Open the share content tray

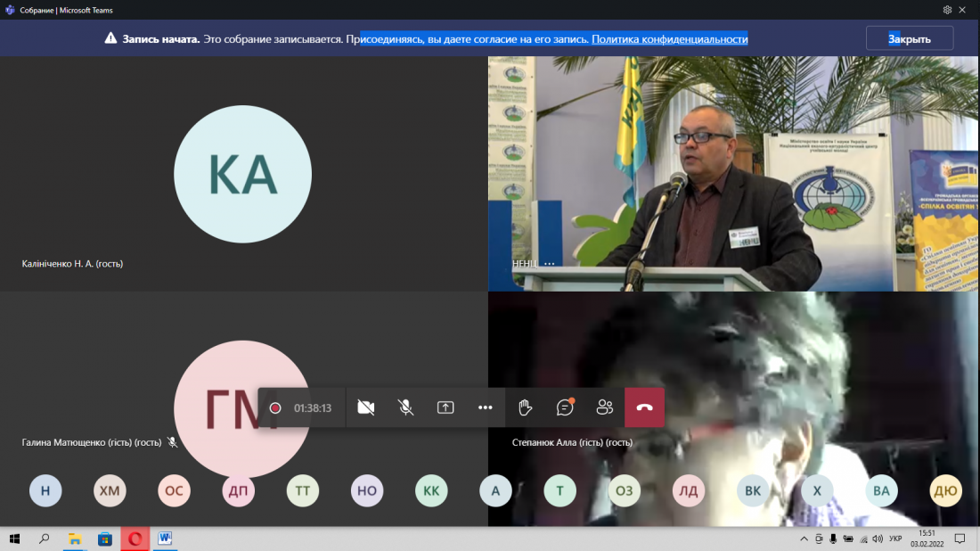445,407
